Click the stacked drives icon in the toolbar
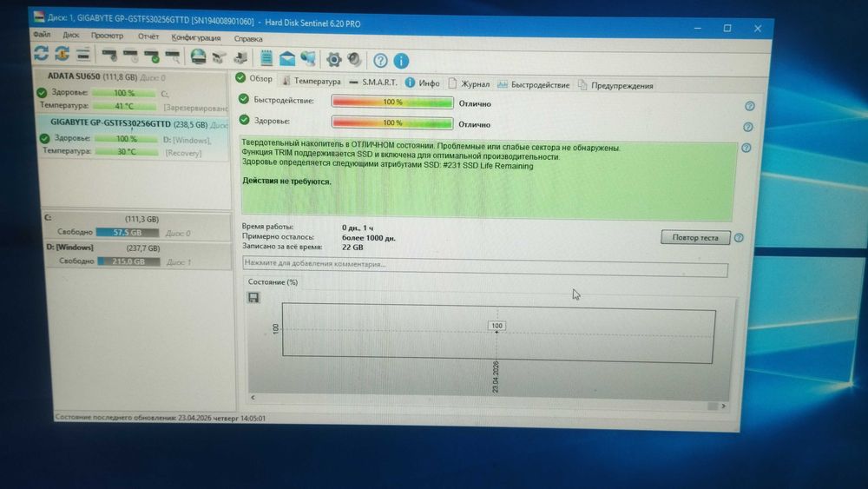This screenshot has width=868, height=489. pos(83,54)
